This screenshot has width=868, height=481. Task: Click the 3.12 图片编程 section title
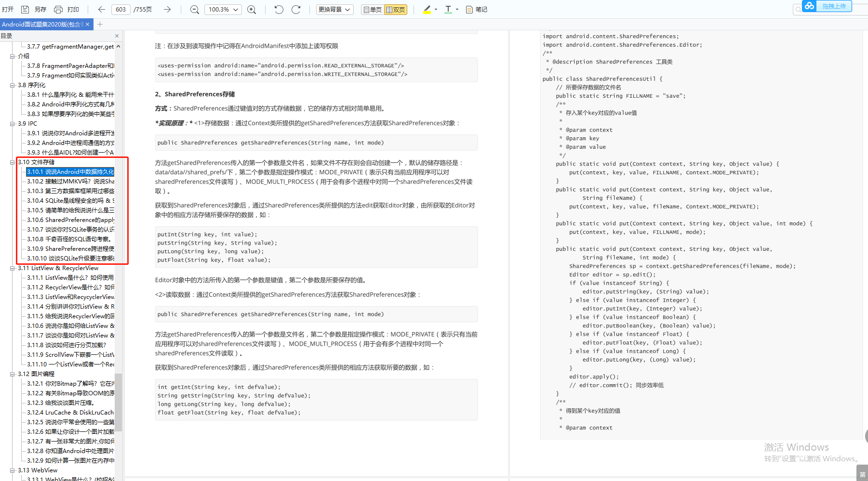[x=36, y=374]
